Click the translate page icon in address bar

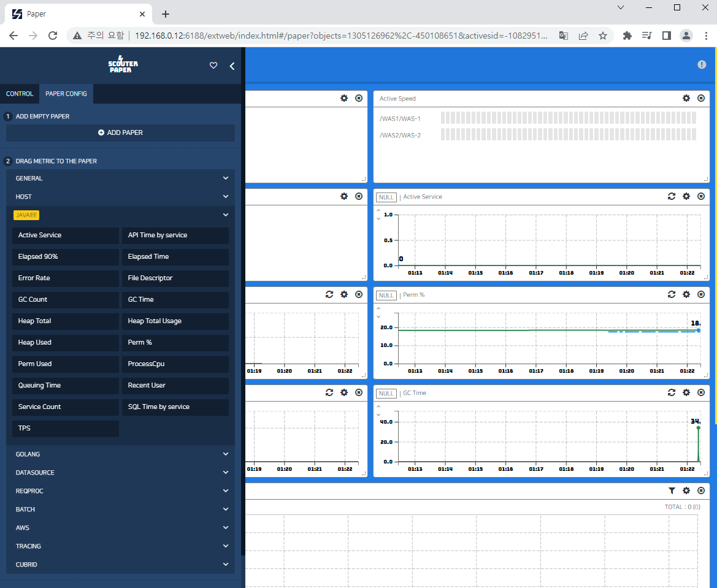[x=563, y=36]
